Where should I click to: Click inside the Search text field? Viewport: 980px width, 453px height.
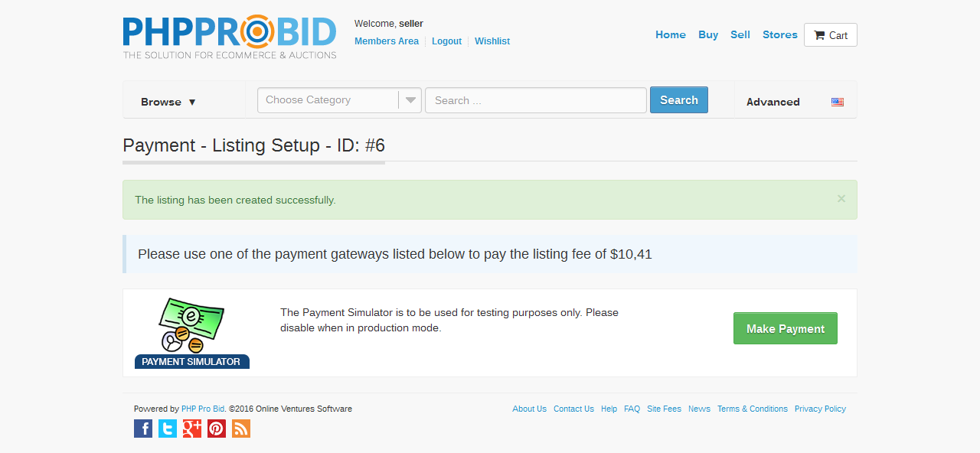536,100
